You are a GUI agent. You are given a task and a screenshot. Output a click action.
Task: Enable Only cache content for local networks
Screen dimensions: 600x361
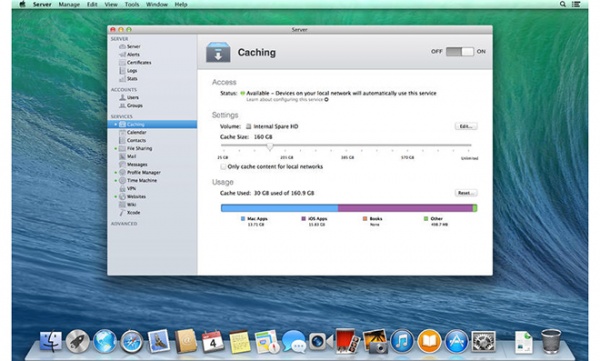tap(223, 167)
